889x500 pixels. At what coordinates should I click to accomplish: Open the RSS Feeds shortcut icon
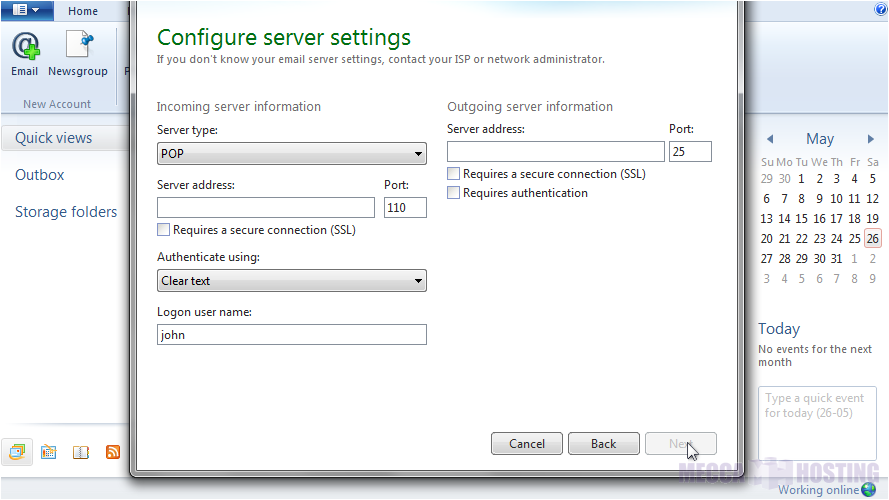tap(113, 452)
